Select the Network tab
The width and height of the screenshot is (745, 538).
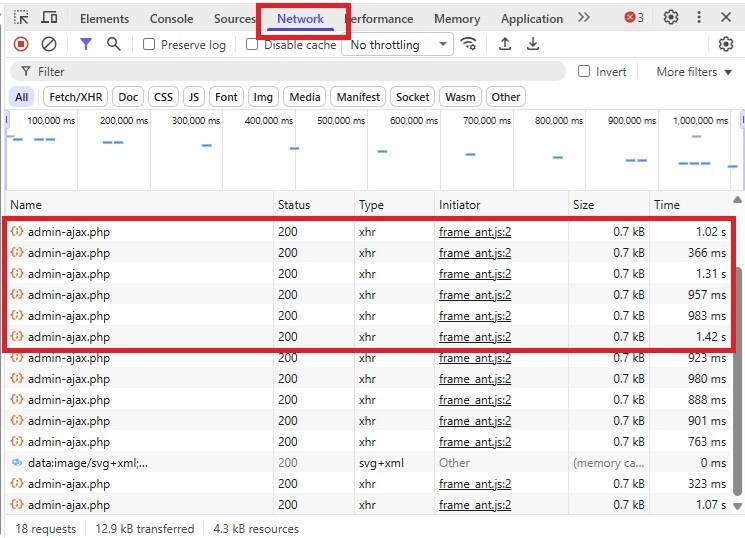(300, 19)
